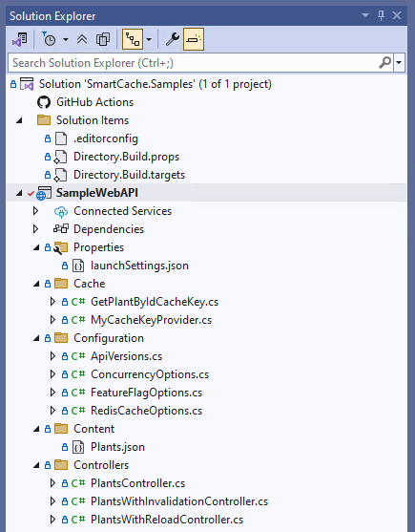
Task: Collapse all items with double-chevron icon
Action: click(82, 40)
